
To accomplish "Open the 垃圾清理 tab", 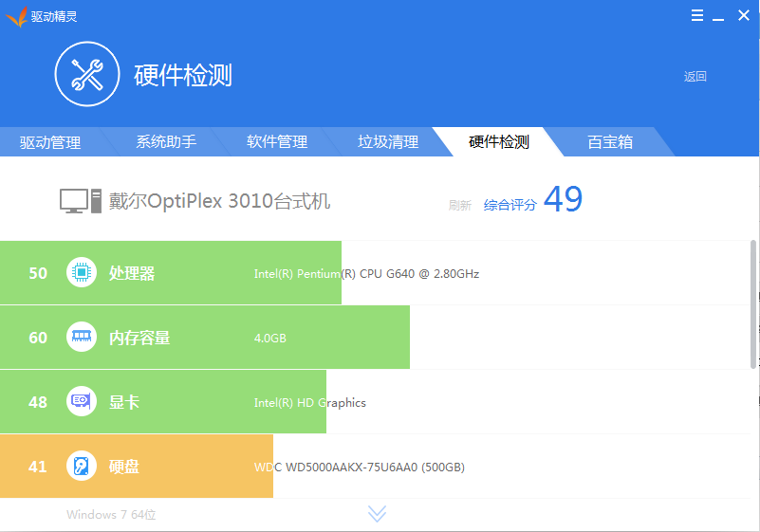I will click(x=388, y=142).
